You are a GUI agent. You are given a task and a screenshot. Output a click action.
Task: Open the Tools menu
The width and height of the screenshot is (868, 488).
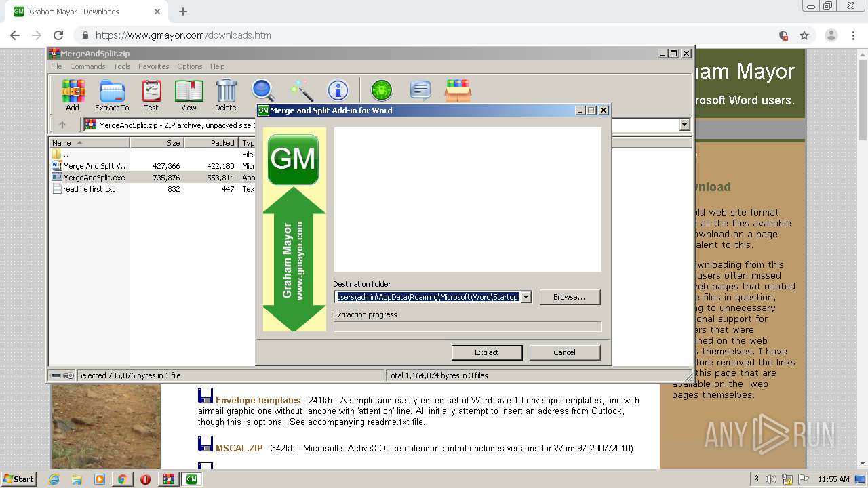pyautogui.click(x=122, y=66)
